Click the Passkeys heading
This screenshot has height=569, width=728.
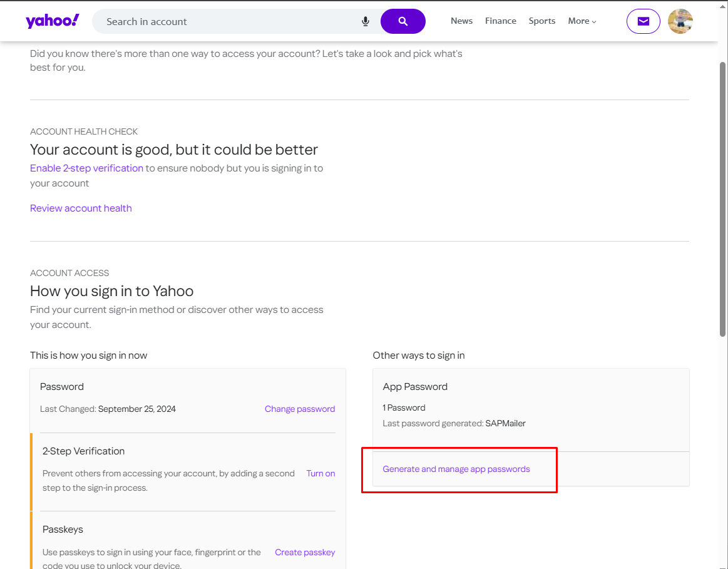63,529
